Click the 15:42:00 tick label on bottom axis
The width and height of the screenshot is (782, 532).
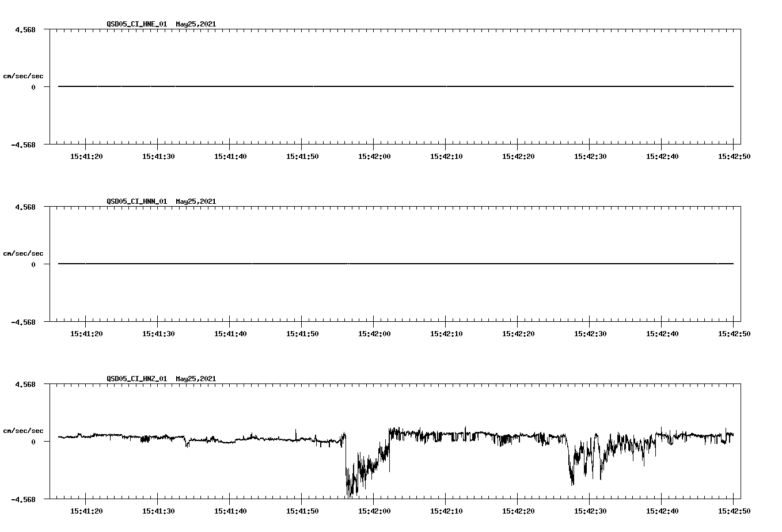point(373,510)
